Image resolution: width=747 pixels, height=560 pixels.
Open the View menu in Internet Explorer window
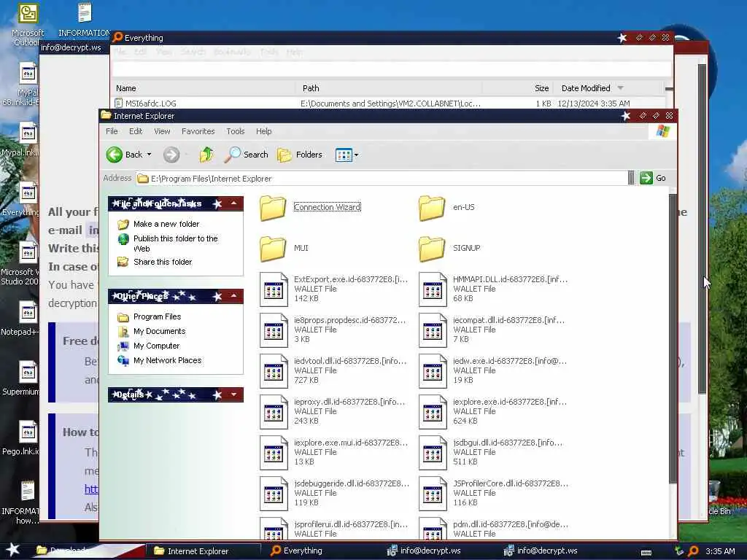click(162, 131)
